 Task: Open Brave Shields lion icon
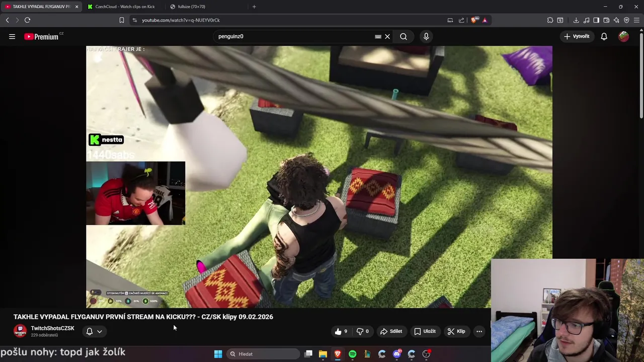pyautogui.click(x=474, y=20)
